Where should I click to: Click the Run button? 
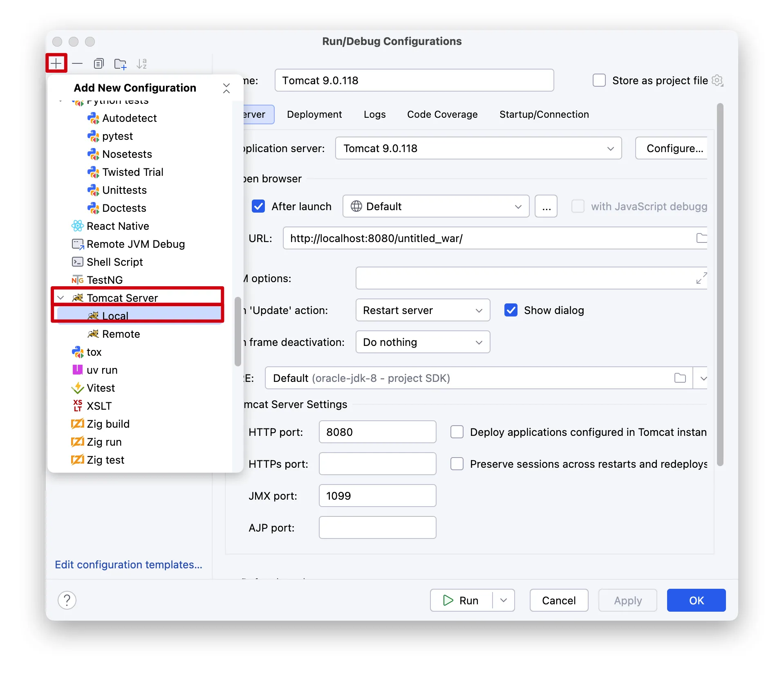(x=461, y=600)
